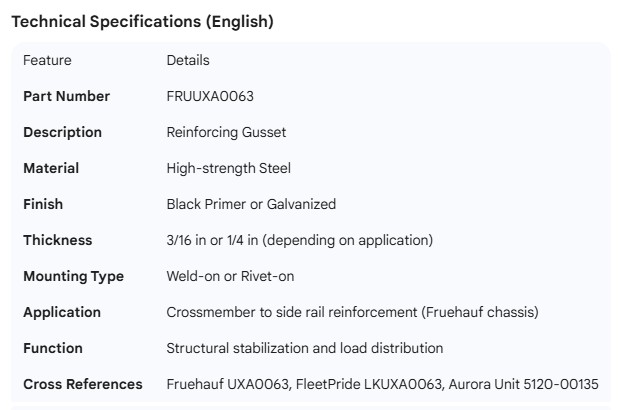Click the Reinforcing Gusset description text
Viewport: 621px width, 410px height.
point(226,132)
